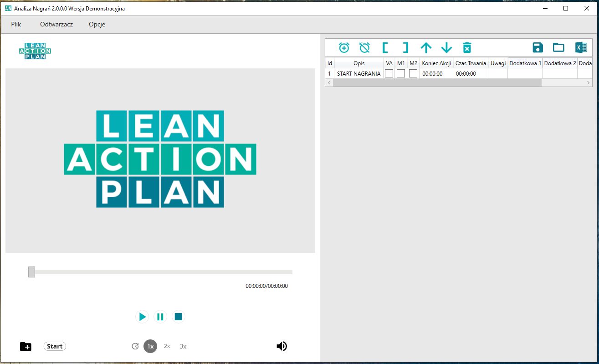Move the row down with the arrow icon
The image size is (599, 364).
coord(446,47)
